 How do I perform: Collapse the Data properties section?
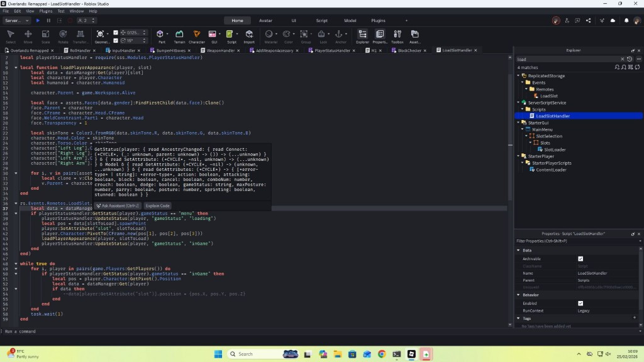click(x=519, y=250)
